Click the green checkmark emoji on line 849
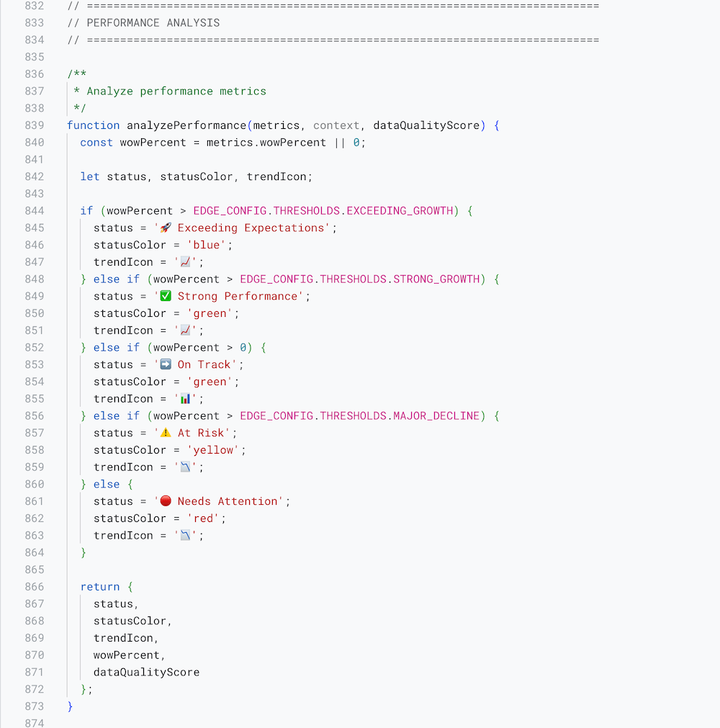Image resolution: width=720 pixels, height=728 pixels. pos(166,296)
